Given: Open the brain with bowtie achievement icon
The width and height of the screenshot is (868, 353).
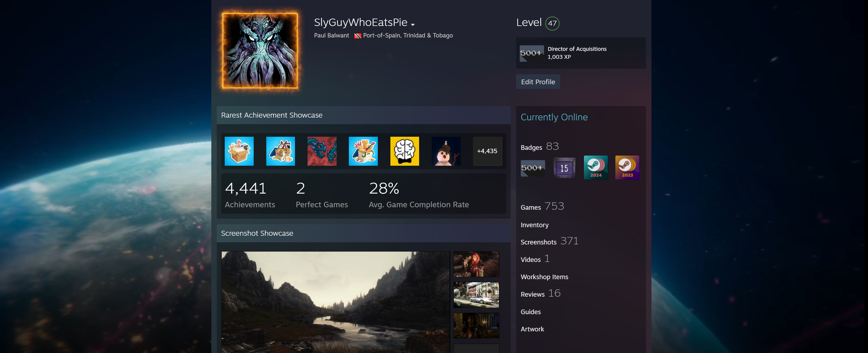Looking at the screenshot, I should 404,151.
